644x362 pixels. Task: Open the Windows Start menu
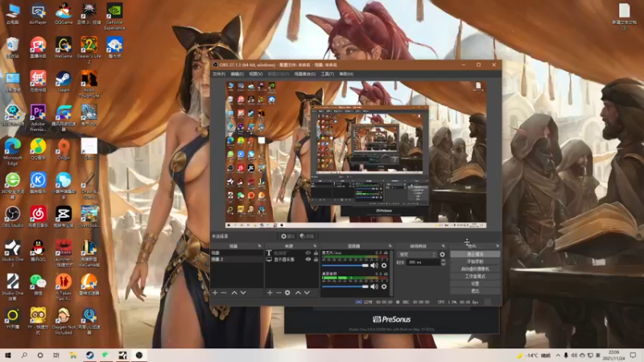click(8, 356)
